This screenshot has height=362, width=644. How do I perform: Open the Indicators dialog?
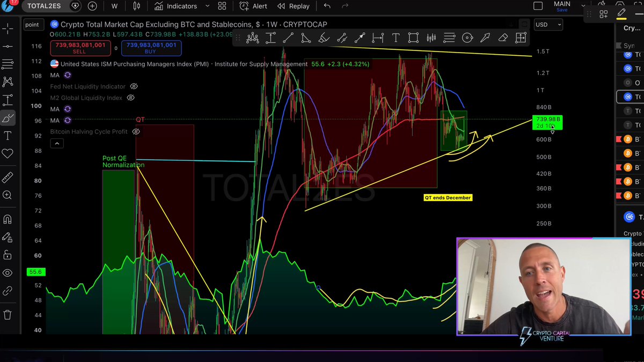pyautogui.click(x=175, y=6)
